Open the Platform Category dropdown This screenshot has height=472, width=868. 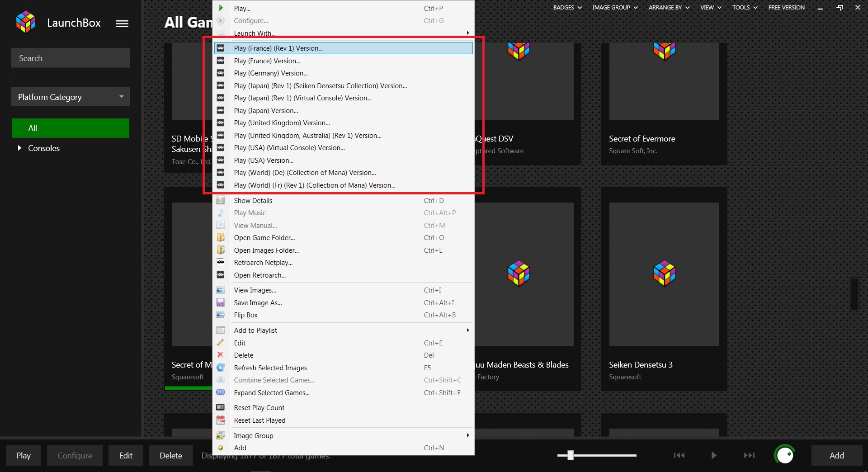(71, 97)
